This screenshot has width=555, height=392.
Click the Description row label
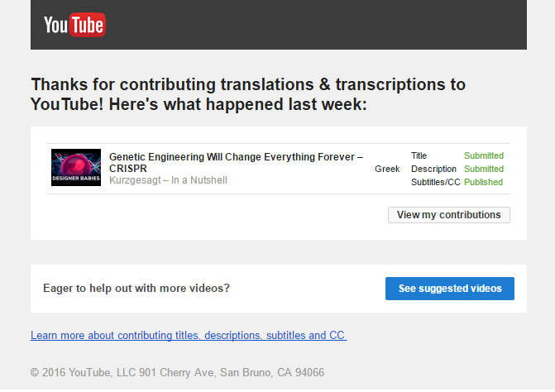pyautogui.click(x=433, y=169)
